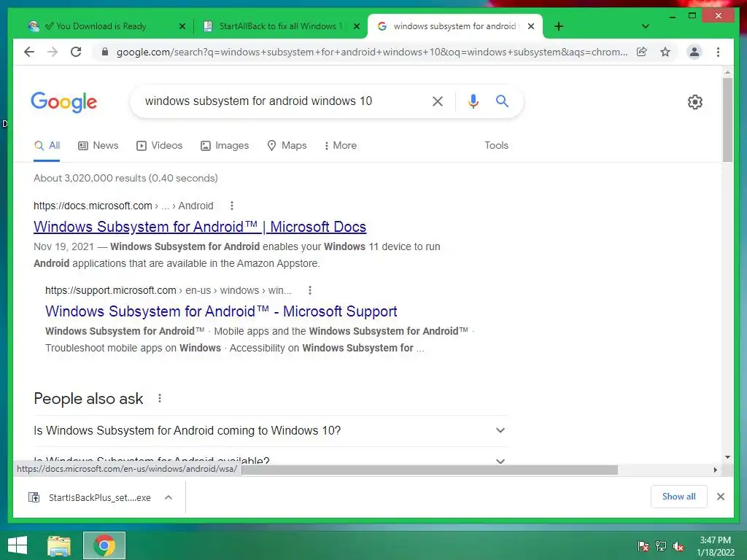Image resolution: width=747 pixels, height=560 pixels.
Task: Open the Windows Start menu
Action: 18,545
